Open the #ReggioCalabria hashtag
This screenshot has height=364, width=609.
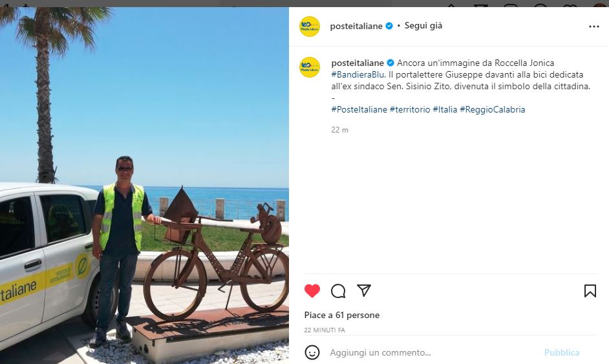[x=493, y=109]
